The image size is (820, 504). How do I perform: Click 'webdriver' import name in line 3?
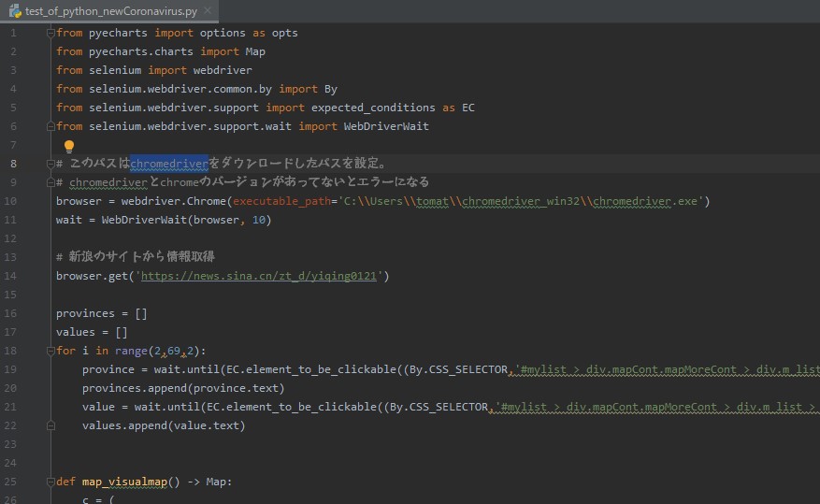pos(223,70)
